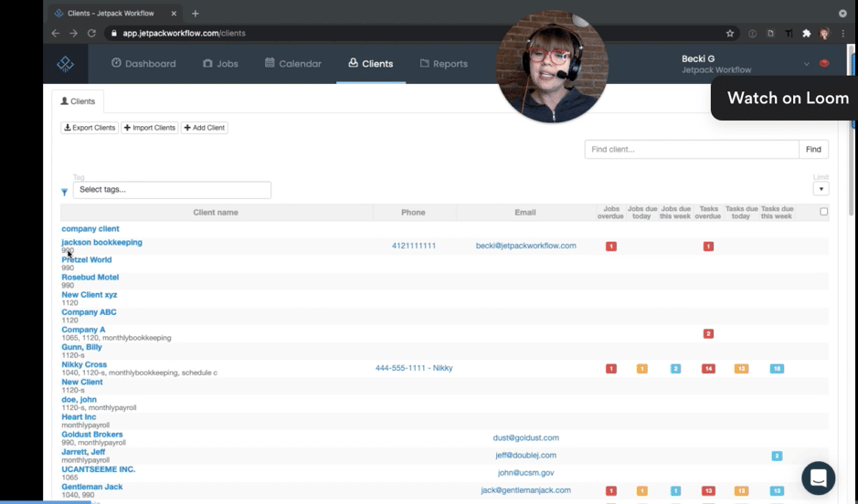Image resolution: width=858 pixels, height=504 pixels.
Task: Open the Company ABC client
Action: (89, 312)
